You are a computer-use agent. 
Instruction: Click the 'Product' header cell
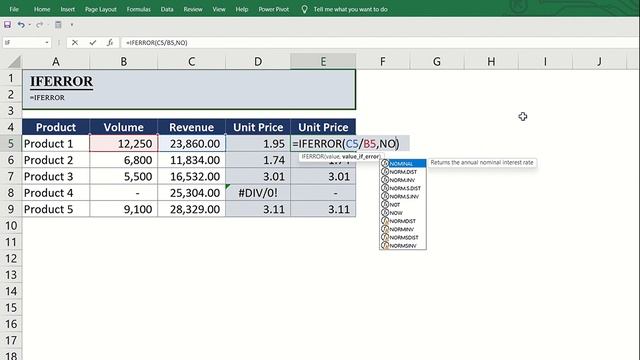coord(56,127)
